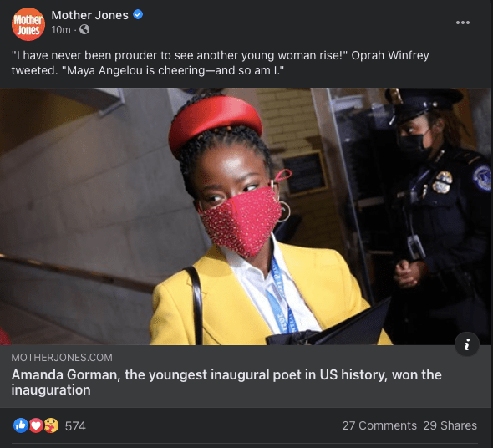Image resolution: width=493 pixels, height=448 pixels.
Task: Open the Mother Jones profile picture logo
Action: 28,24
